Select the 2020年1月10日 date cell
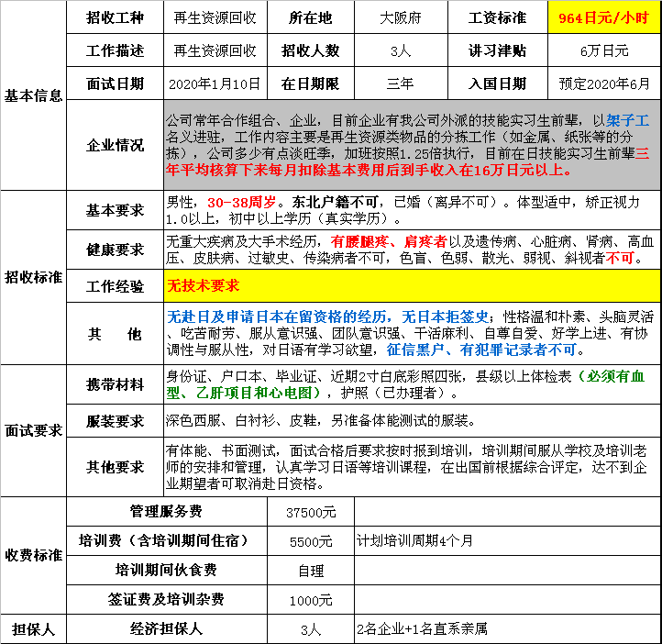 coord(215,83)
